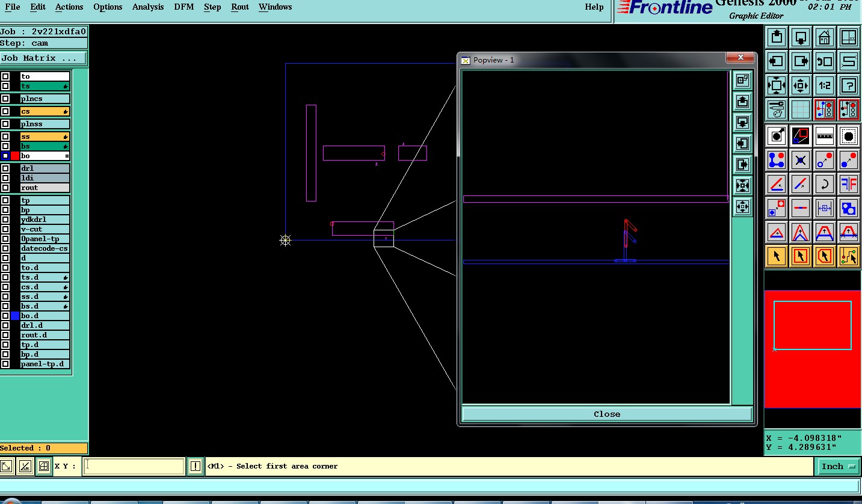Click the X Y coordinate input field

pyautogui.click(x=134, y=466)
